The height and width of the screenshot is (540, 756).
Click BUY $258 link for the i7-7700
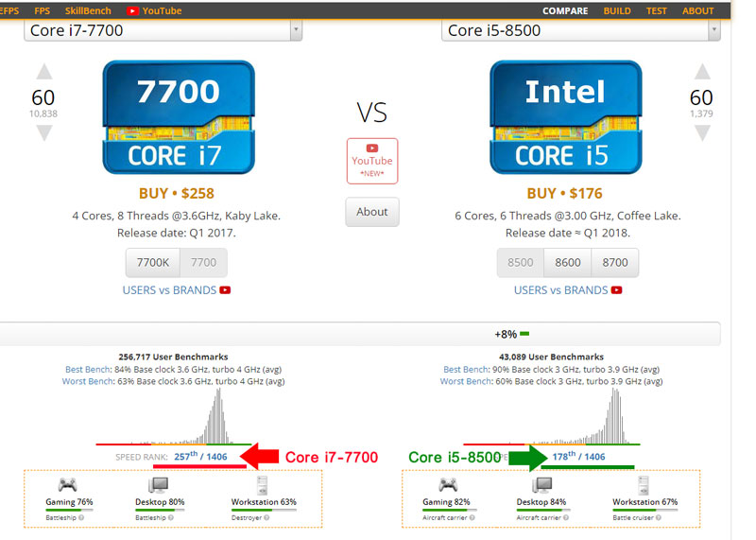pyautogui.click(x=177, y=194)
